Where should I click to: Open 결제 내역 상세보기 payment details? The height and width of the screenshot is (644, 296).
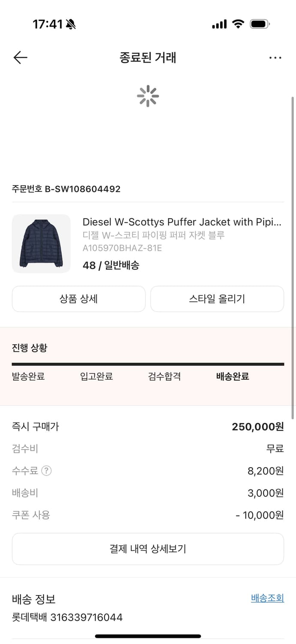tap(148, 549)
